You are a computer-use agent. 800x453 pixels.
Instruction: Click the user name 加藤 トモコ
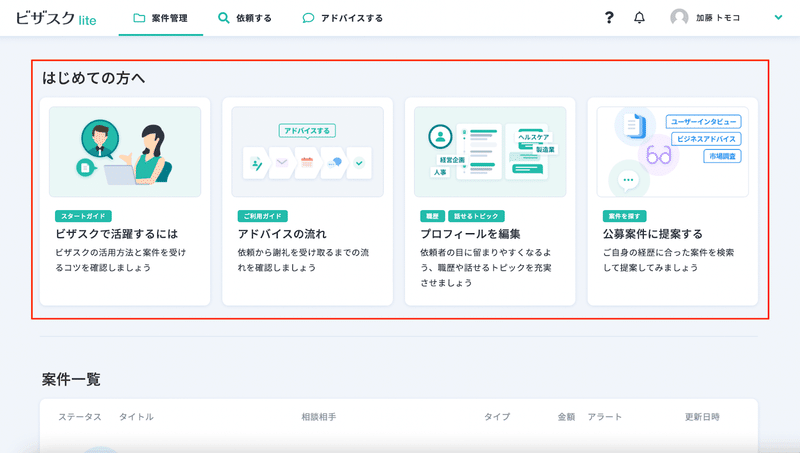click(x=717, y=18)
